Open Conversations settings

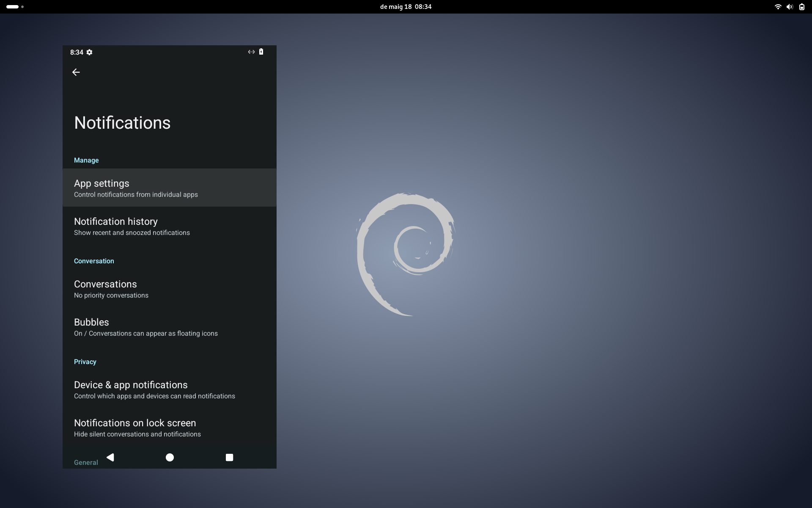[x=170, y=288]
